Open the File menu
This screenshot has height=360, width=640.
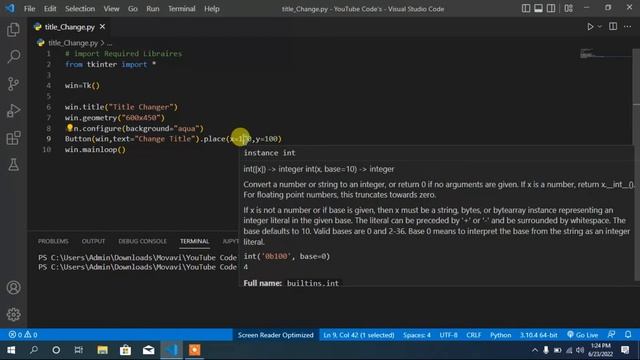[29, 9]
